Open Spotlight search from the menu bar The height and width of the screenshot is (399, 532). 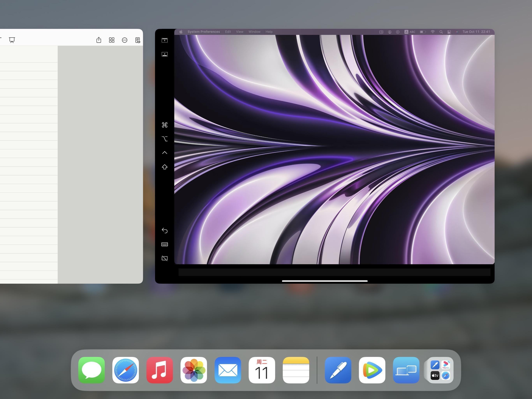441,32
